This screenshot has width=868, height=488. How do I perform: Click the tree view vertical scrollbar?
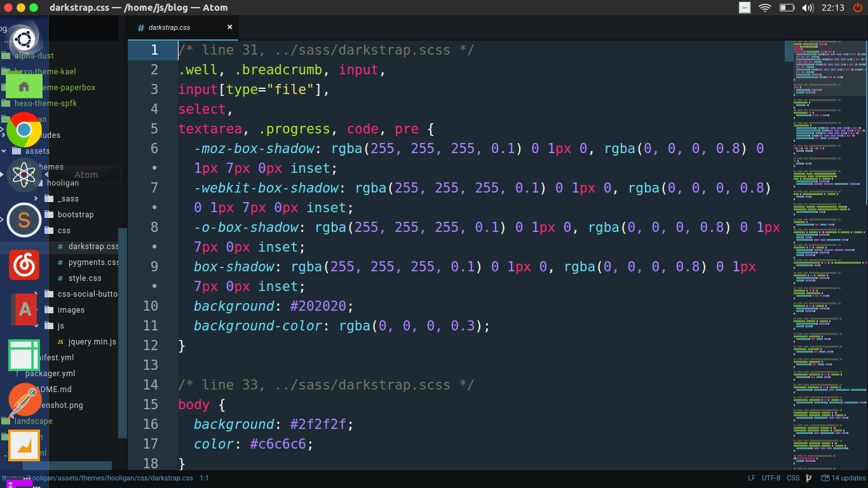pos(123,333)
